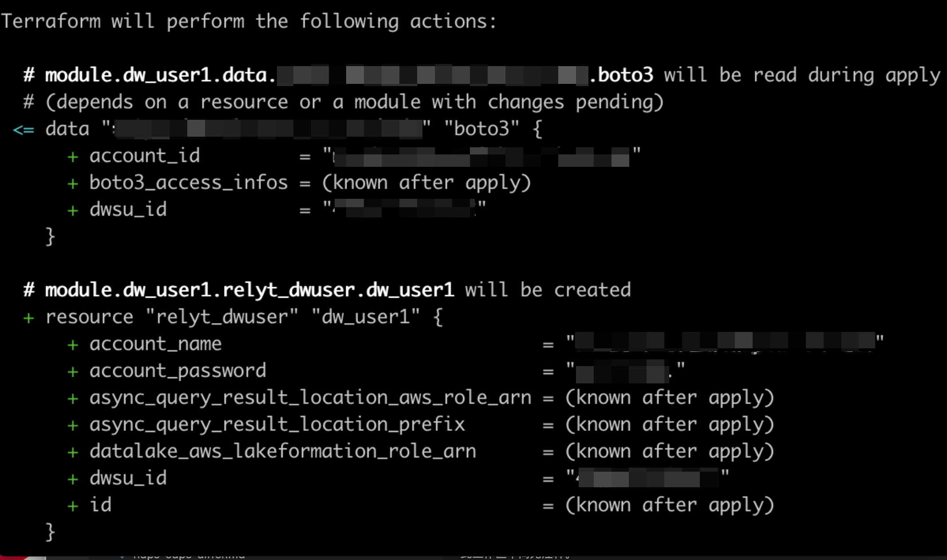The height and width of the screenshot is (560, 947).
Task: Click the green plus before the id attribute
Action: (x=73, y=506)
